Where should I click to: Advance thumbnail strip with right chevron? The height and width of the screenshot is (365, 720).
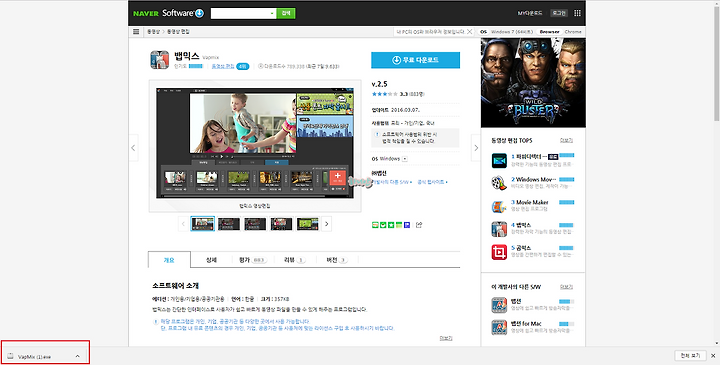[326, 224]
